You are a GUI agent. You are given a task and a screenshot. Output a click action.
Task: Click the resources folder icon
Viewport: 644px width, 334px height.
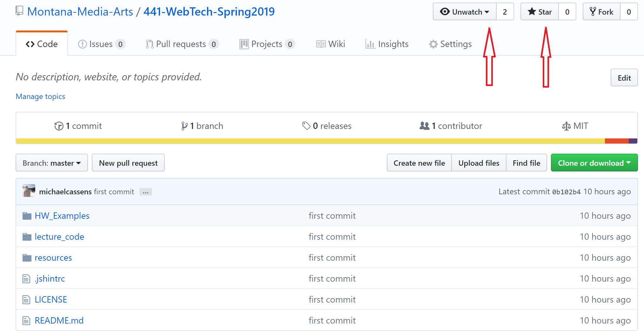pos(27,258)
